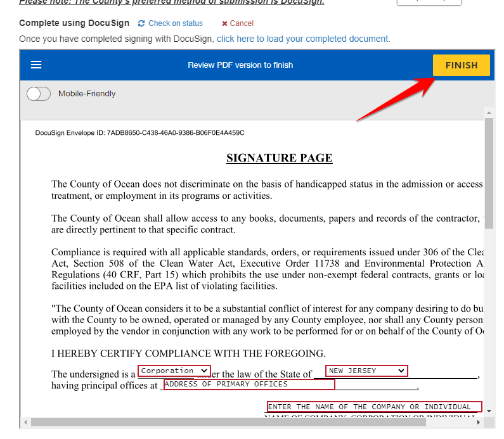Click the Cancel link text
The height and width of the screenshot is (439, 504).
point(242,23)
